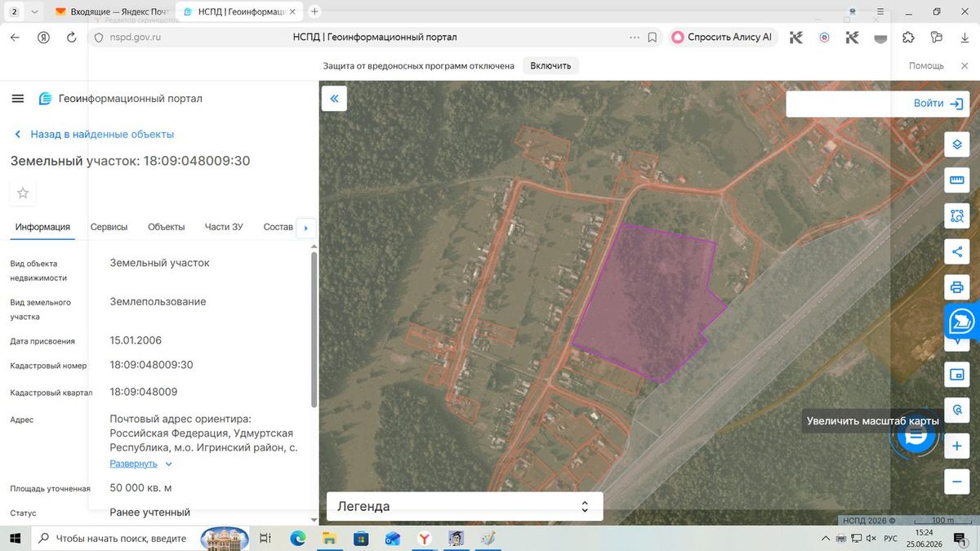Open the Части ЗУ tab
The height and width of the screenshot is (551, 980).
pos(225,227)
